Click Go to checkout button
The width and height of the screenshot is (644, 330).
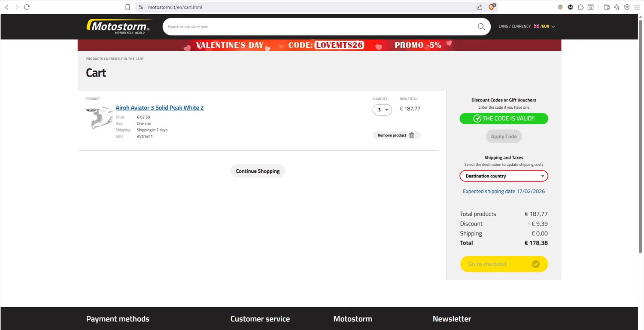(504, 264)
